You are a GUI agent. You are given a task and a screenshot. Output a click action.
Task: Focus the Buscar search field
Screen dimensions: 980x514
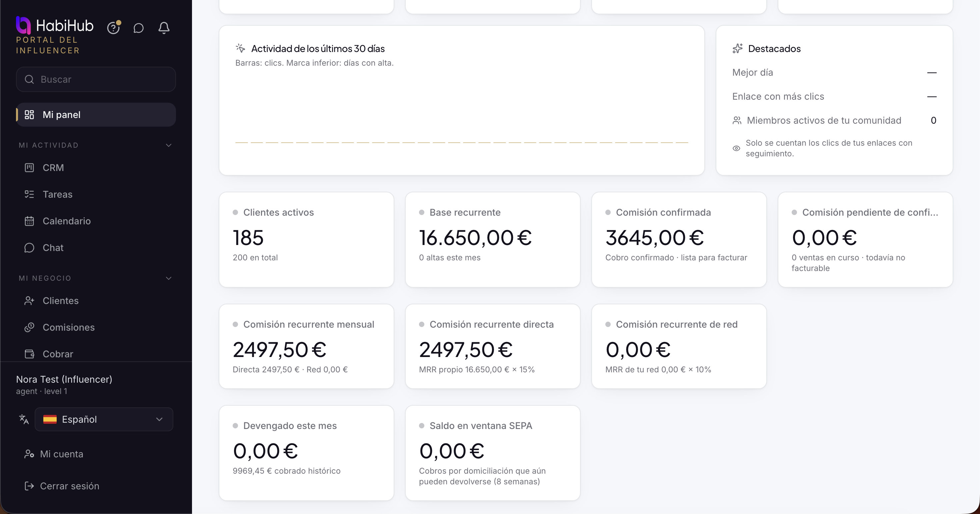pyautogui.click(x=96, y=80)
